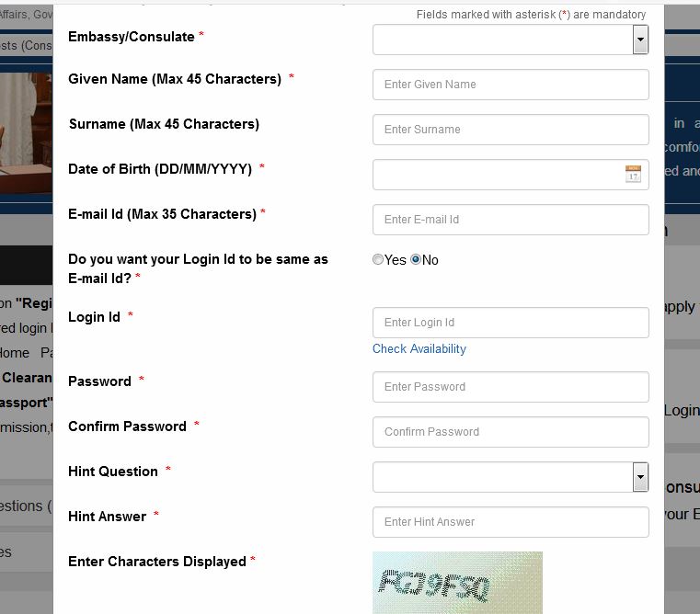Click the Hint Question select box
This screenshot has height=614, width=700.
tap(501, 477)
